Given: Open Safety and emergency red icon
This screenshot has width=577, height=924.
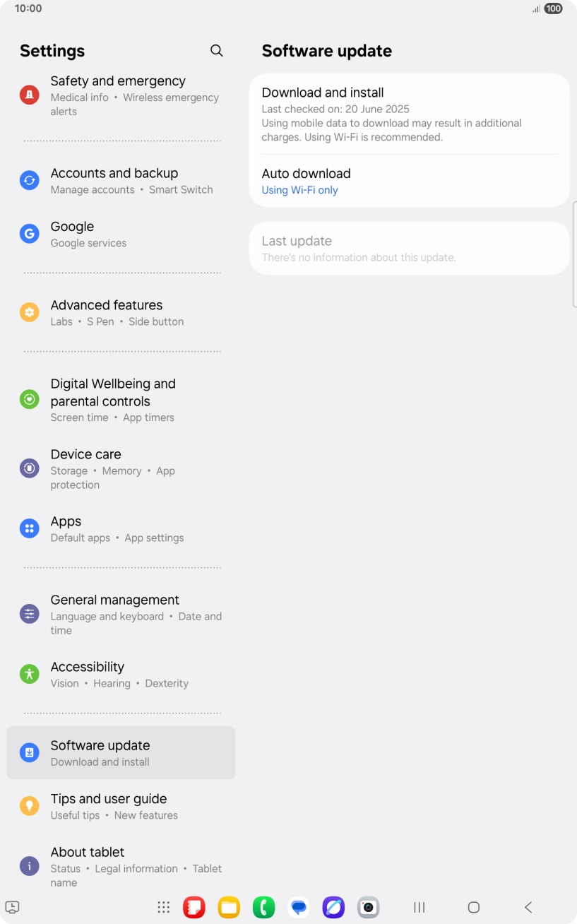Looking at the screenshot, I should pos(29,95).
